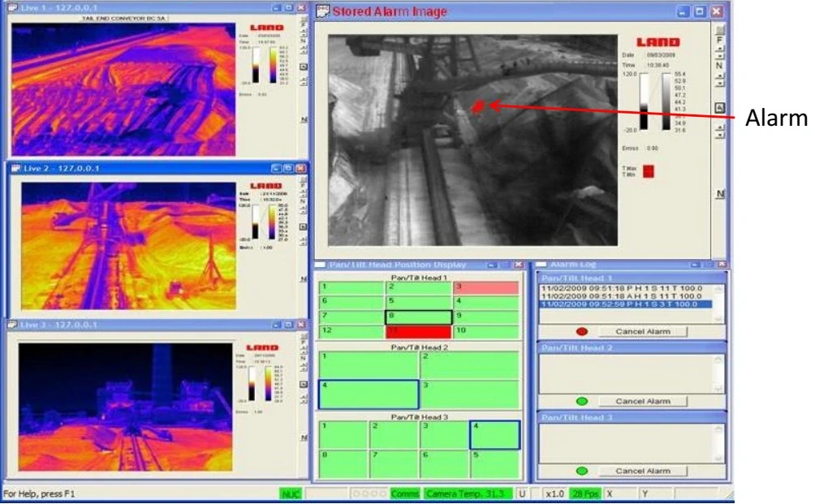Cancel Alarm for Pan/Tilt Head 1

[642, 332]
